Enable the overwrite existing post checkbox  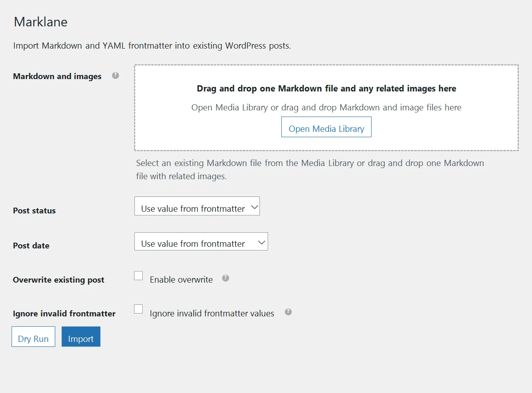coord(139,276)
